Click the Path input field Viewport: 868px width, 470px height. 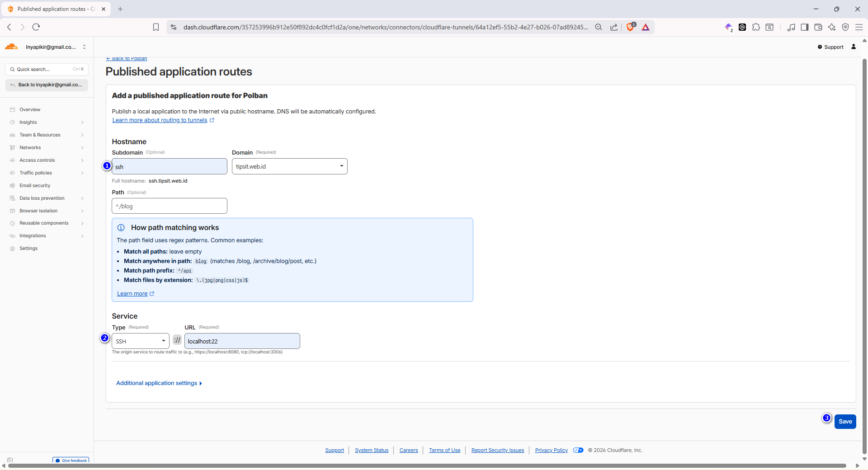[170, 206]
